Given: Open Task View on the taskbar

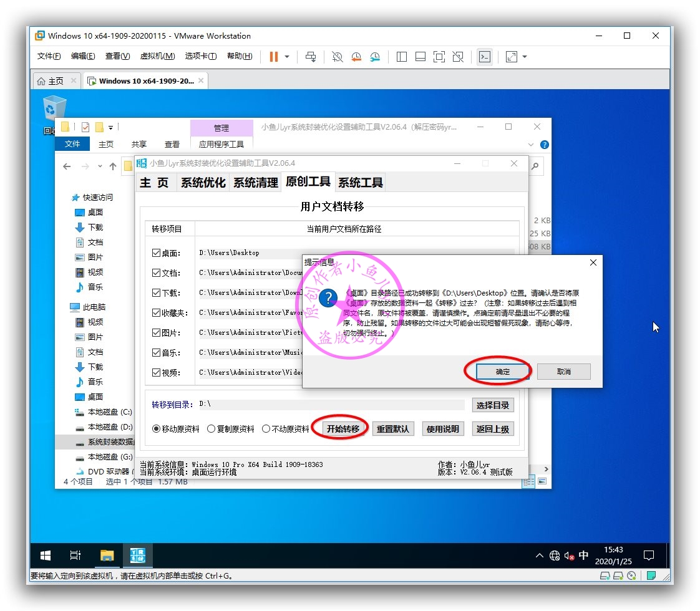Looking at the screenshot, I should [75, 556].
